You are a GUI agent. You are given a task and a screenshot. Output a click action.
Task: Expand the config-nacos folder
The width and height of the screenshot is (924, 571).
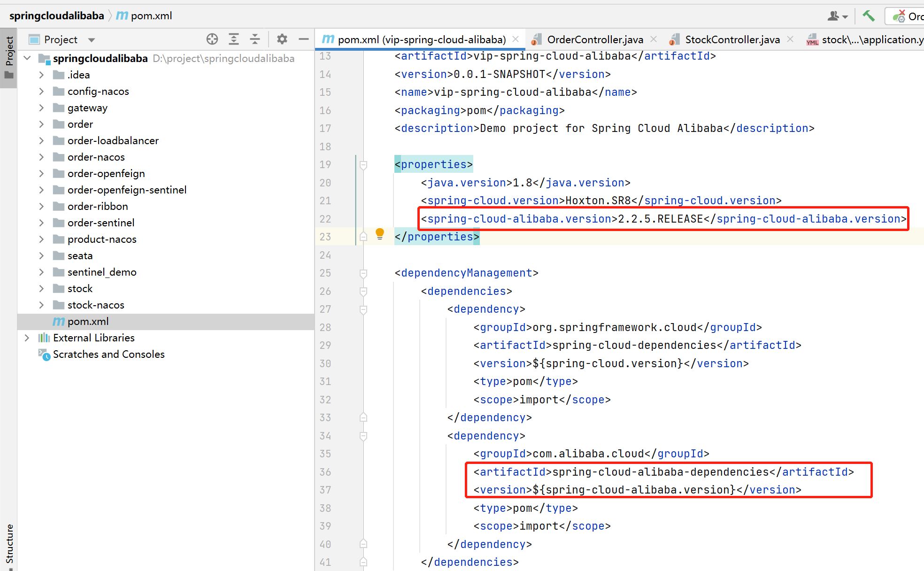pos(41,91)
